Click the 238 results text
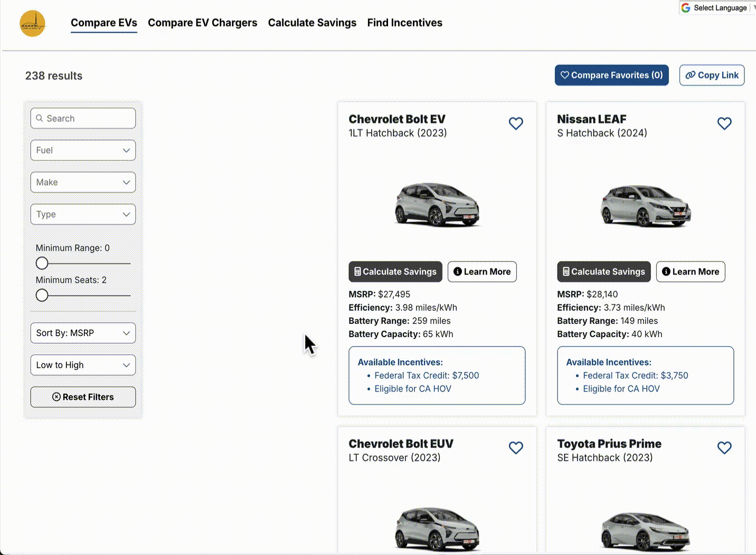The image size is (756, 555). (54, 75)
